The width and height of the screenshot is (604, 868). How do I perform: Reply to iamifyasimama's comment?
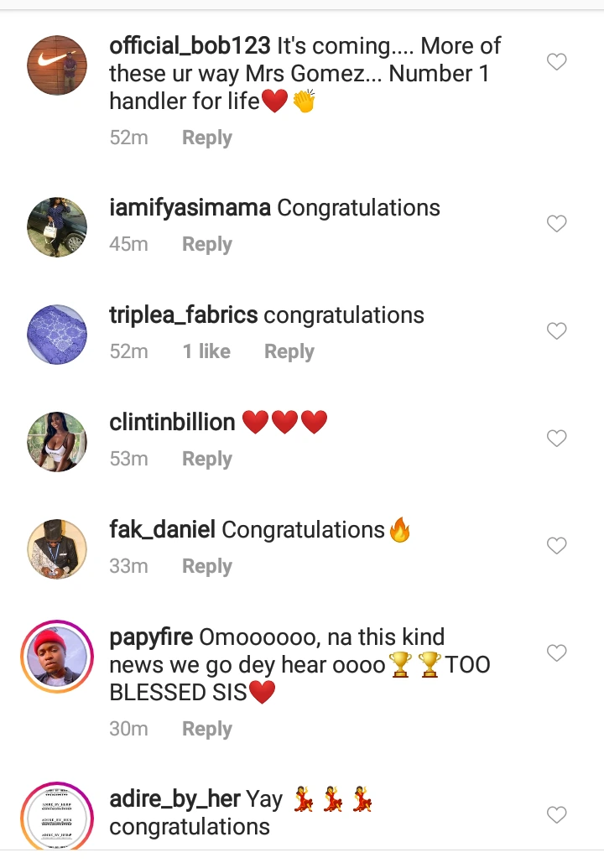206,244
